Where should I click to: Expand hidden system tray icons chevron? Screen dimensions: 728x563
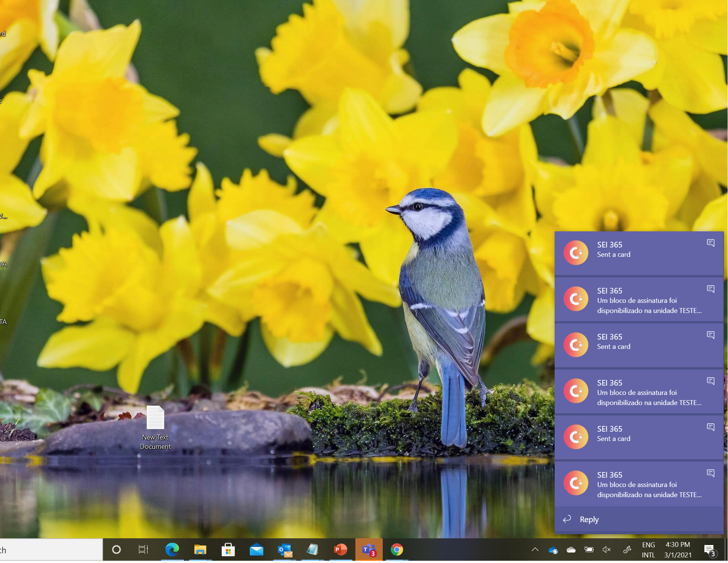pos(535,550)
